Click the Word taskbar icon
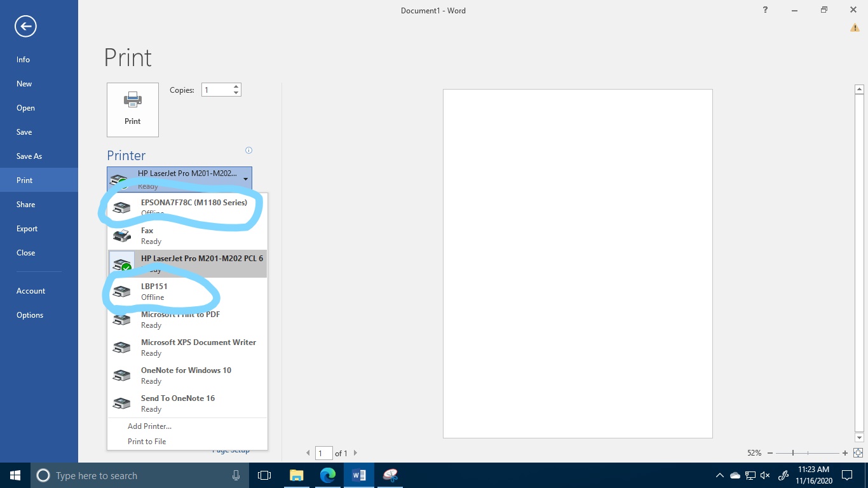The width and height of the screenshot is (868, 488). [358, 475]
